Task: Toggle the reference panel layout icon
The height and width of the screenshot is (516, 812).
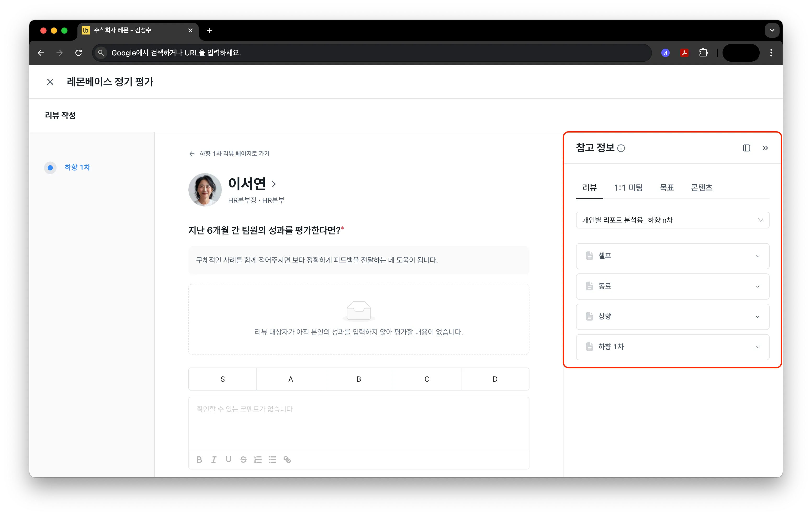Action: [x=747, y=148]
